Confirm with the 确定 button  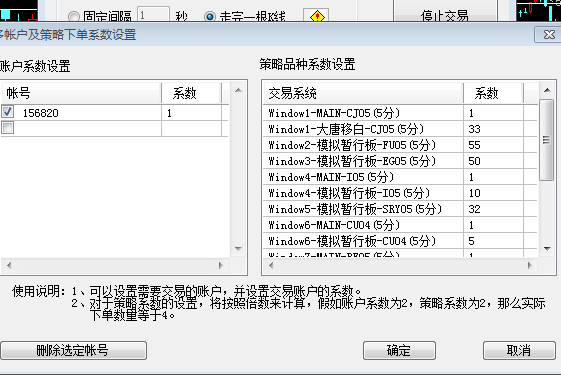[399, 350]
